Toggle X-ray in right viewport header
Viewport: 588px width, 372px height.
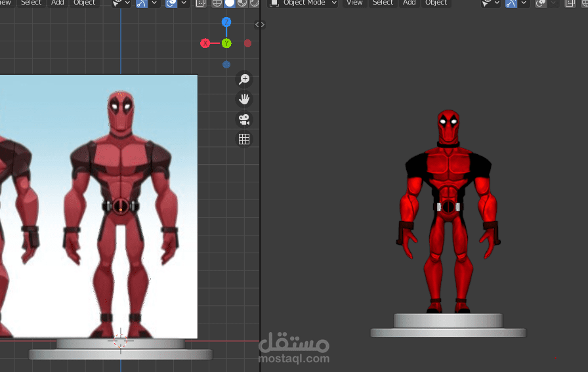coord(570,3)
